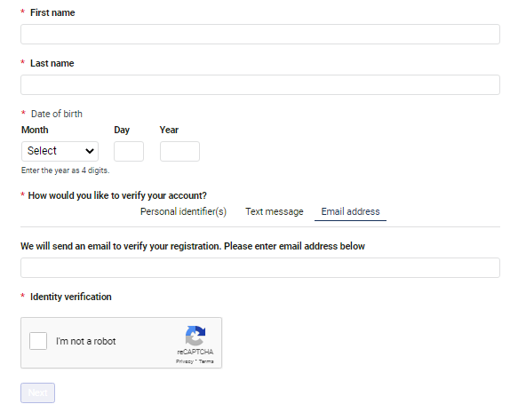
Task: Click the I'm not a robot text
Action: click(x=86, y=341)
